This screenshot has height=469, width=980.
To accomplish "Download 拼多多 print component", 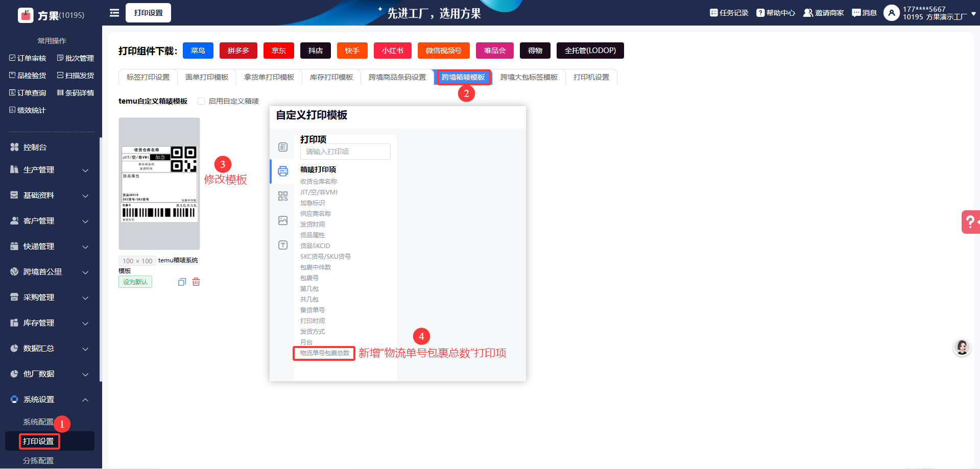I will pyautogui.click(x=238, y=51).
